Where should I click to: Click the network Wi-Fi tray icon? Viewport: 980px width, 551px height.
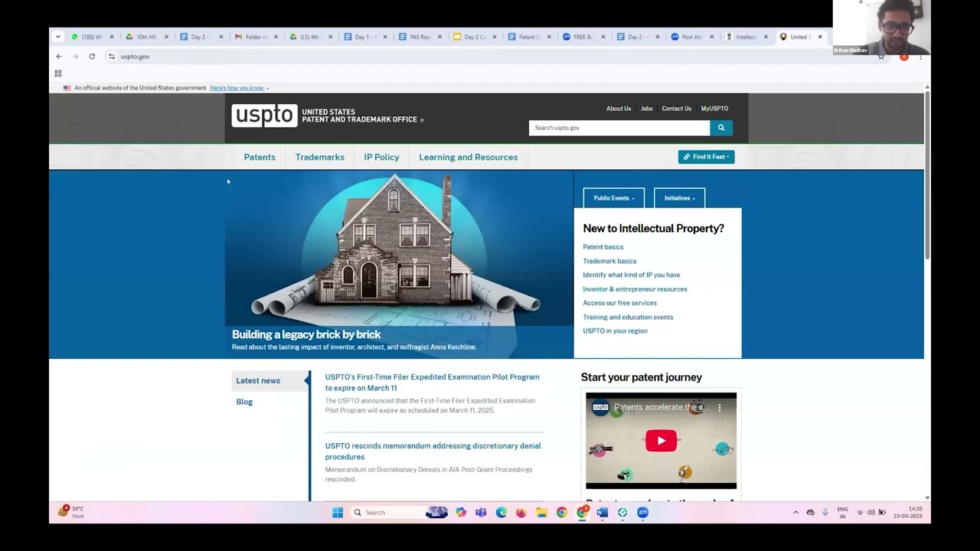[860, 513]
